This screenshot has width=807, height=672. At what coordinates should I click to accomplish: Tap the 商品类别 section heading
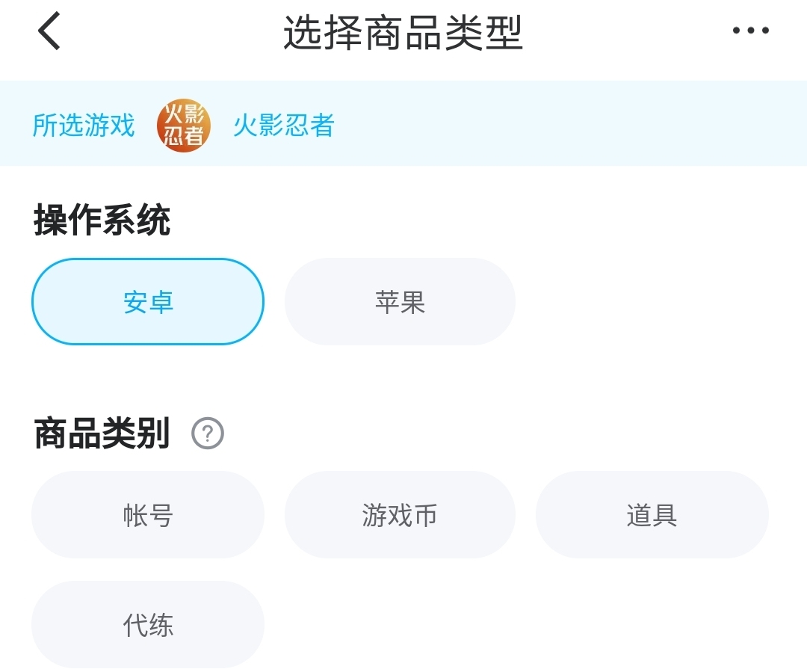(x=102, y=434)
